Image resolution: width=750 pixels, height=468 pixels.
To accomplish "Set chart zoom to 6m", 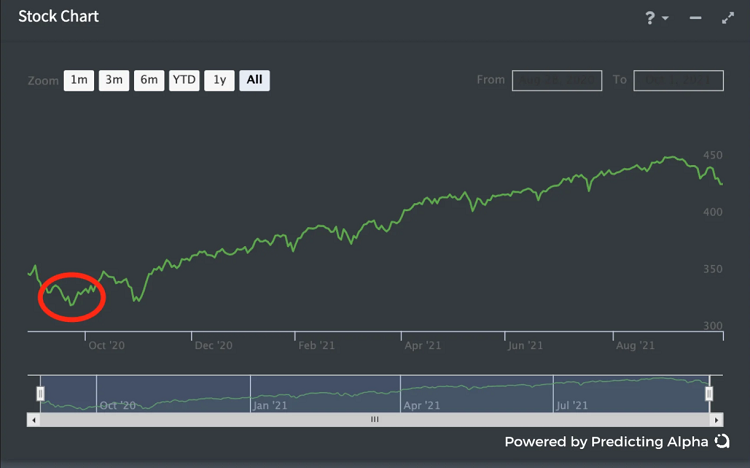I will click(x=149, y=80).
